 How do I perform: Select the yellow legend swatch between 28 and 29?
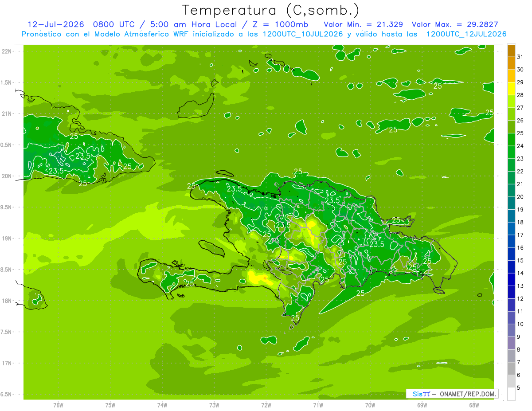tap(511, 89)
